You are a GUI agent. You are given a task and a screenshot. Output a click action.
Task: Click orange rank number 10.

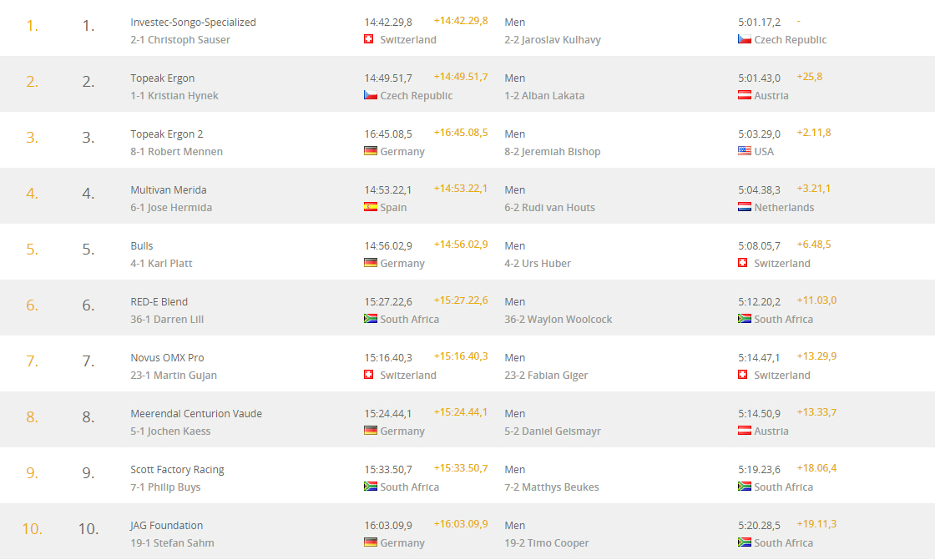tap(33, 528)
